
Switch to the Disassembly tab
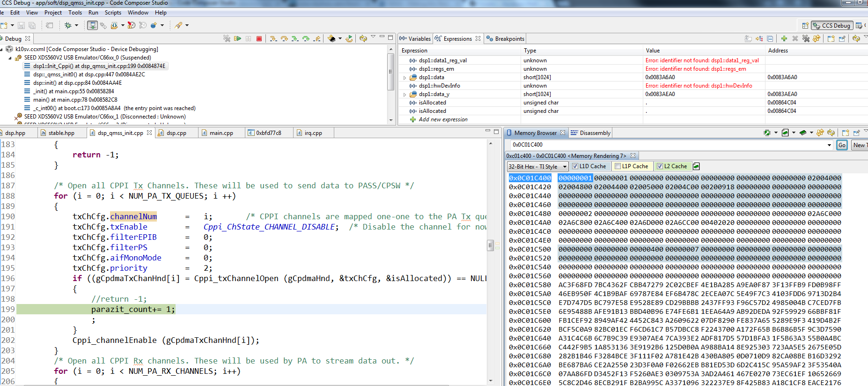[590, 133]
